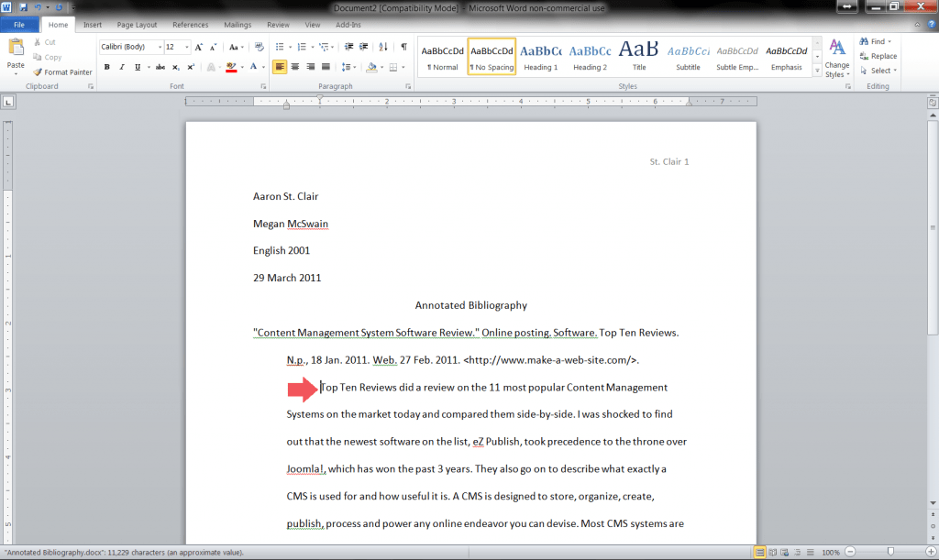Screen dimensions: 939x560
Task: Switch to the Page Layout tab
Action: (137, 25)
